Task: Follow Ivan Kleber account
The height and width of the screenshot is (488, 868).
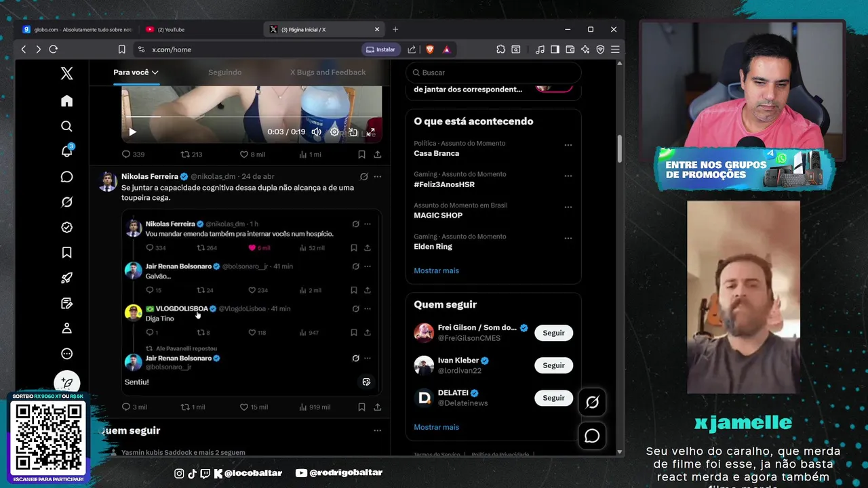Action: coord(553,365)
